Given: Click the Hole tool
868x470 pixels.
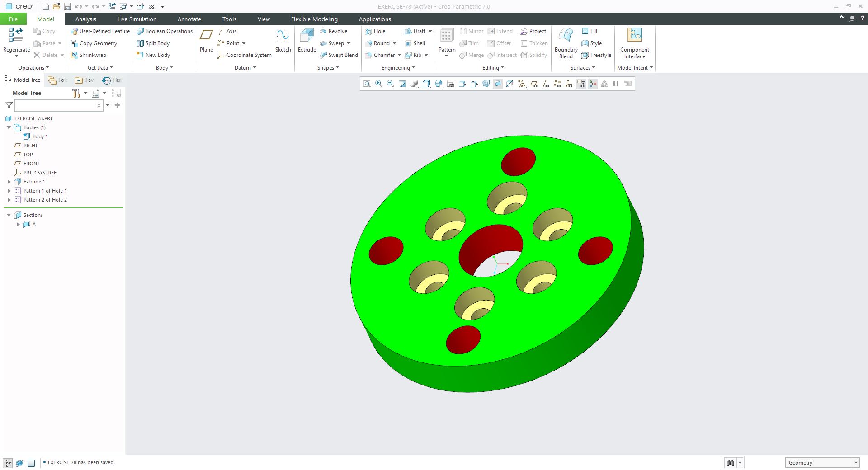Looking at the screenshot, I should (x=375, y=31).
